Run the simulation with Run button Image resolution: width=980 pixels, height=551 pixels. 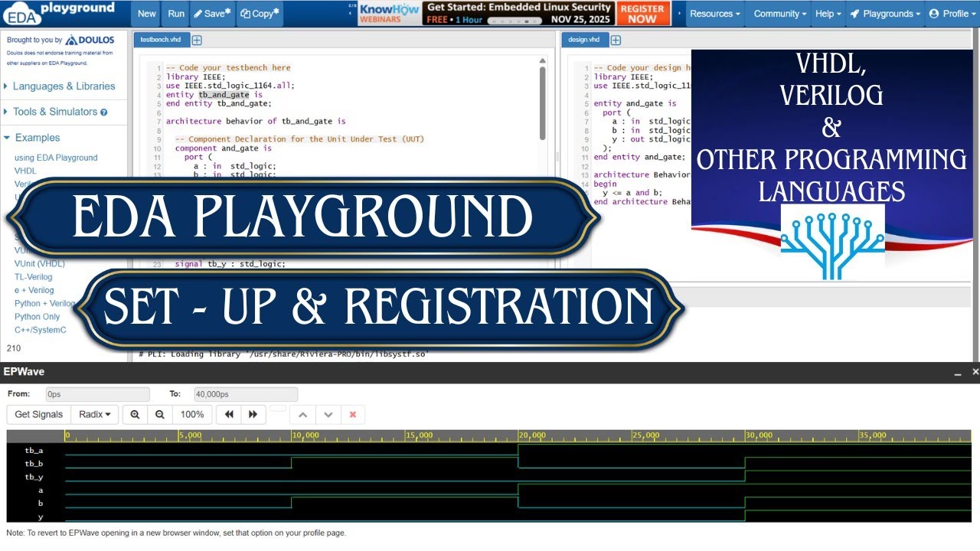pyautogui.click(x=176, y=14)
